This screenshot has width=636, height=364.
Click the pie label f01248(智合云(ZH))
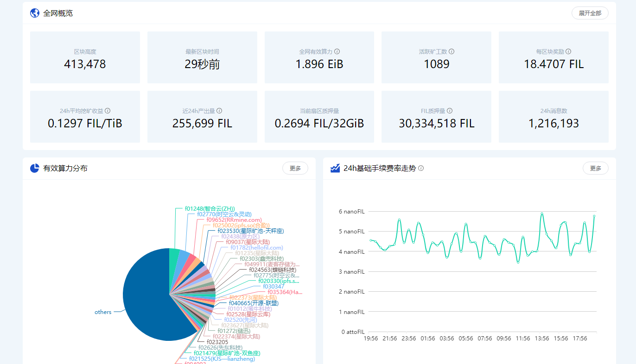[x=210, y=208]
